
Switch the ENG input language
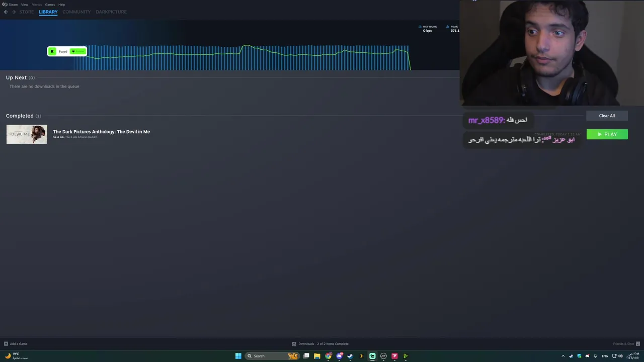point(605,356)
